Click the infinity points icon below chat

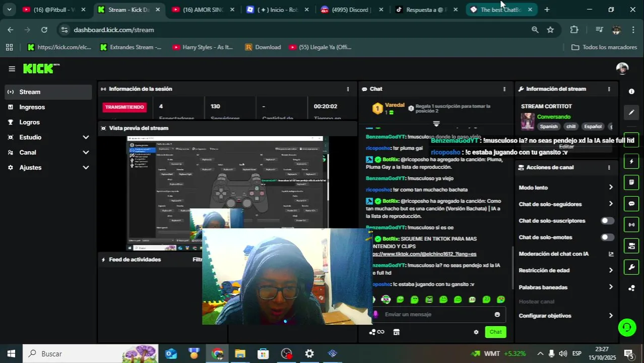click(377, 332)
